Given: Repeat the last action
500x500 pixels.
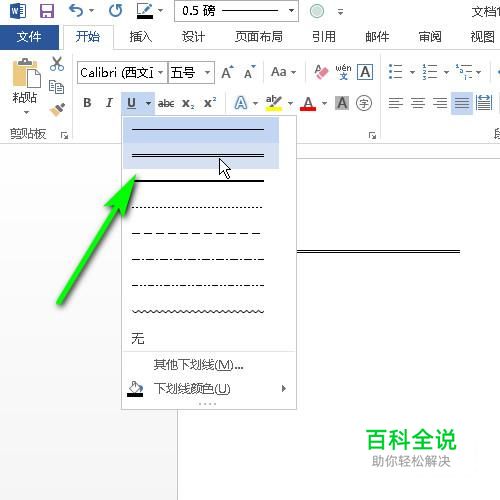Looking at the screenshot, I should (115, 11).
